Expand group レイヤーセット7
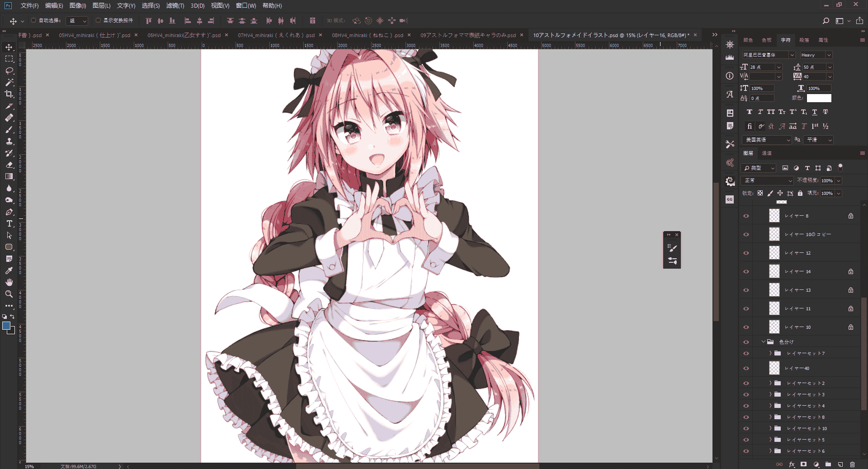Image resolution: width=868 pixels, height=469 pixels. [x=770, y=353]
